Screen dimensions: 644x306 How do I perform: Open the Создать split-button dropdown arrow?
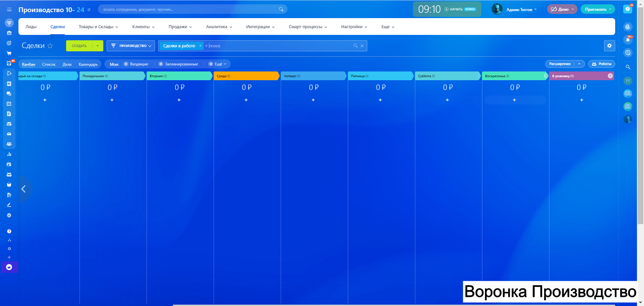(98, 46)
